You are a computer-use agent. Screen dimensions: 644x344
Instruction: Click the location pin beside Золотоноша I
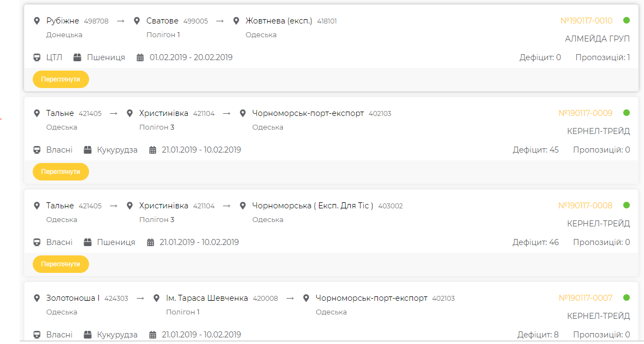click(37, 298)
